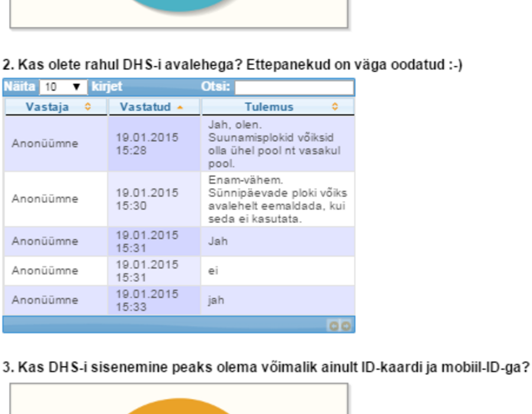
Task: Select the lowercase 'jah' answer at 15:33
Action: coord(278,300)
